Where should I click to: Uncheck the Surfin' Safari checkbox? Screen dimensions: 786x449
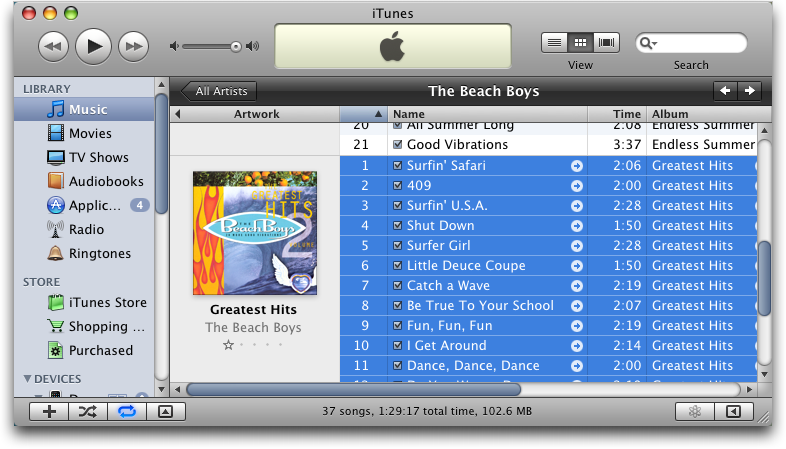click(x=398, y=165)
